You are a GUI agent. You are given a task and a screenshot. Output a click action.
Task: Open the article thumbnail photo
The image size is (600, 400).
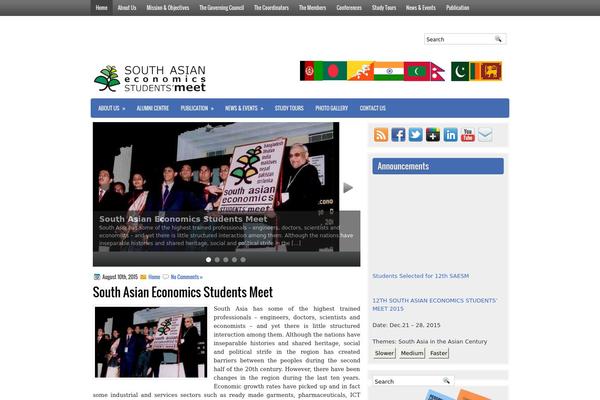coord(151,342)
